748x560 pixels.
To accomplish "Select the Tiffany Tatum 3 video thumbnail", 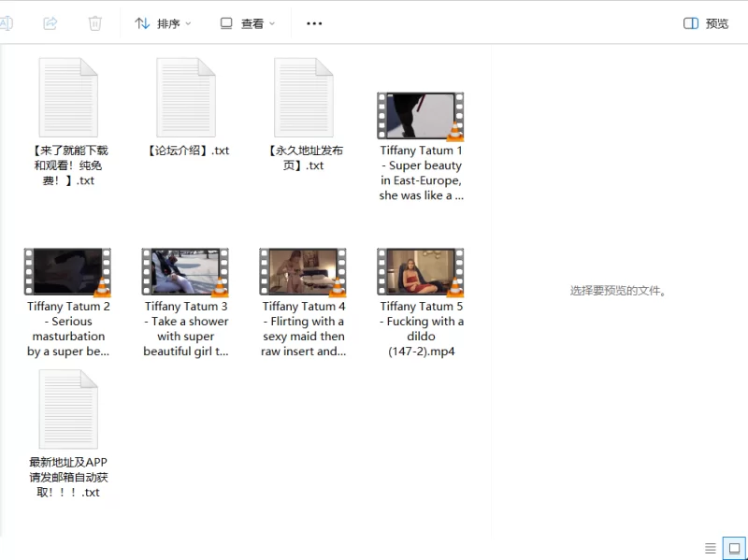I will (185, 272).
